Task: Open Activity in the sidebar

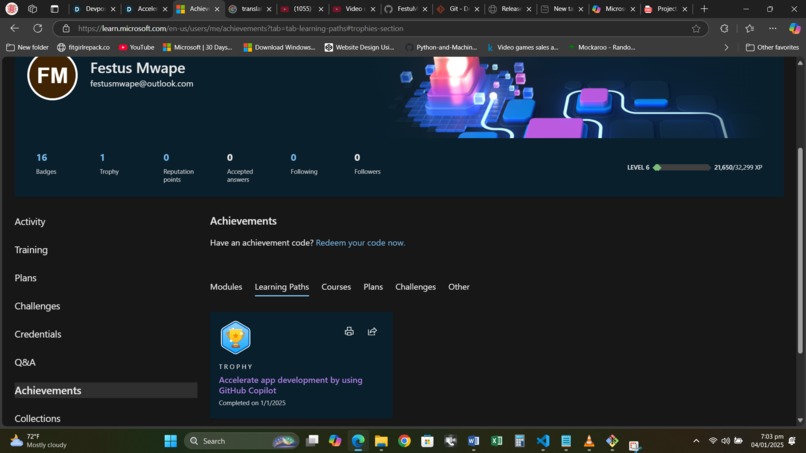Action: click(30, 222)
